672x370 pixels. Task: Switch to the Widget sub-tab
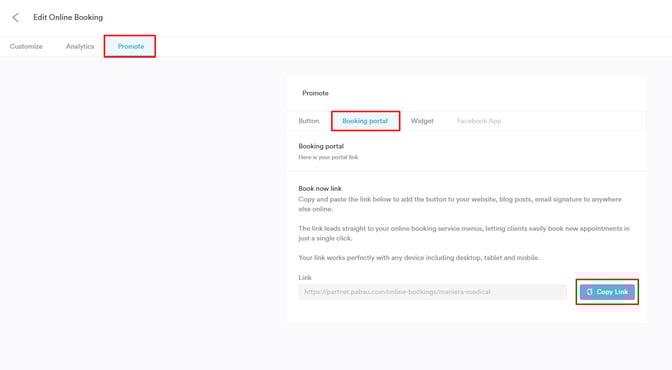click(422, 121)
